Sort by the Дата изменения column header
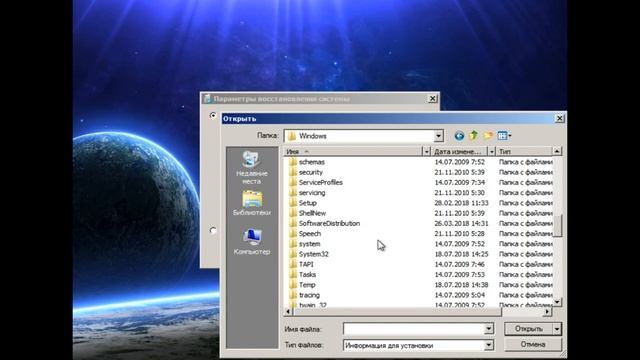This screenshot has width=640, height=360. pyautogui.click(x=460, y=151)
